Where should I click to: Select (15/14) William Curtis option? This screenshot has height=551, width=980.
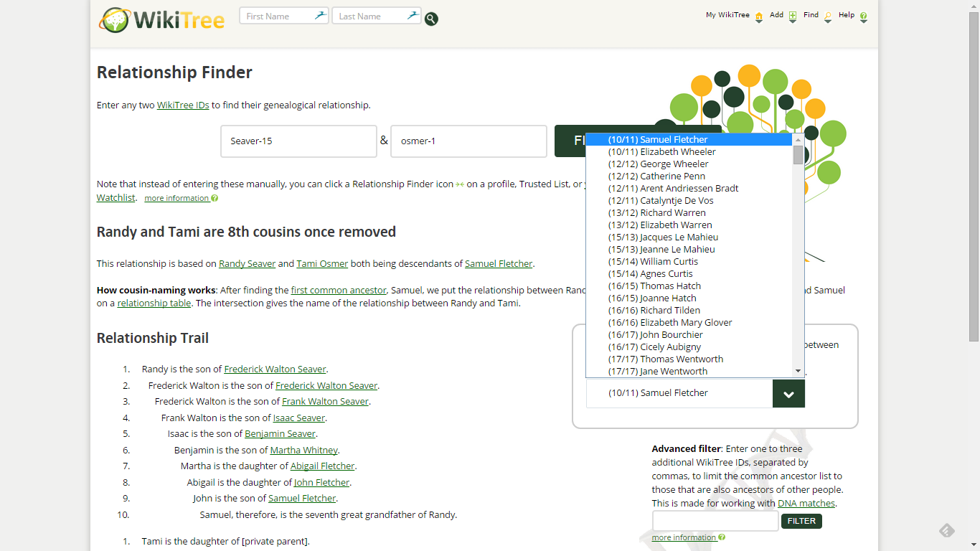click(x=689, y=261)
